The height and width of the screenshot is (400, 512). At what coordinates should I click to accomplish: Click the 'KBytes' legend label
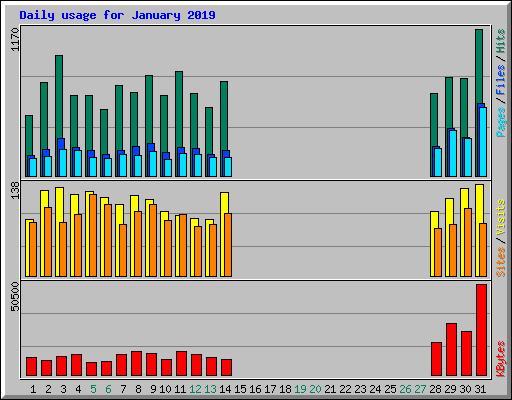pos(500,359)
